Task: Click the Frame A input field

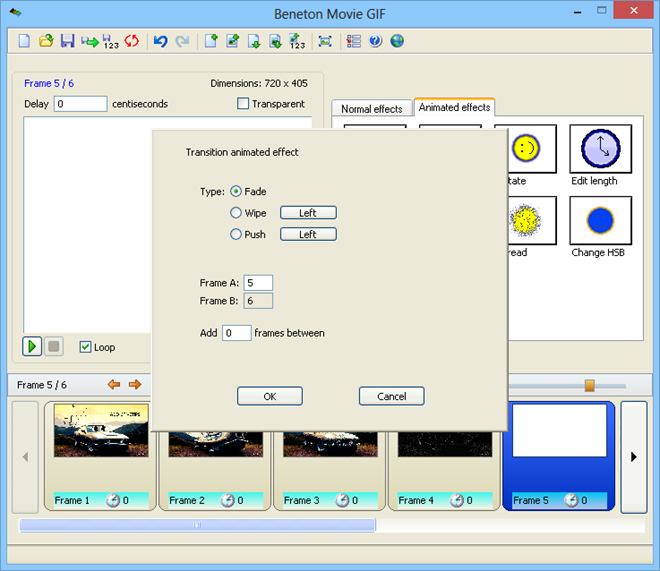Action: pyautogui.click(x=258, y=283)
